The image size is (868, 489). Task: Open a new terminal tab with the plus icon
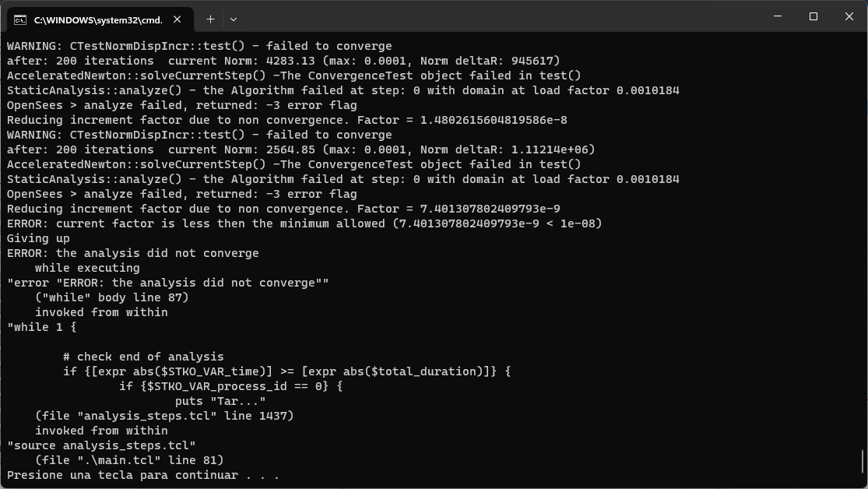click(x=210, y=19)
